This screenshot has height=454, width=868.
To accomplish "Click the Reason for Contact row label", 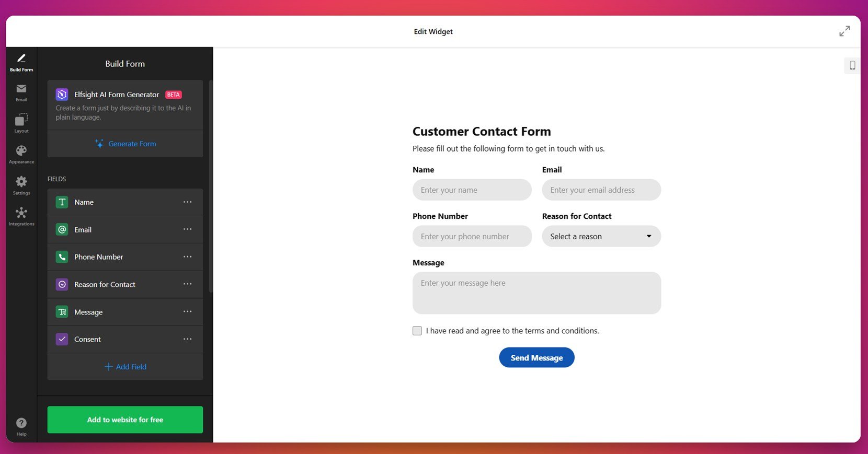I will coord(105,284).
